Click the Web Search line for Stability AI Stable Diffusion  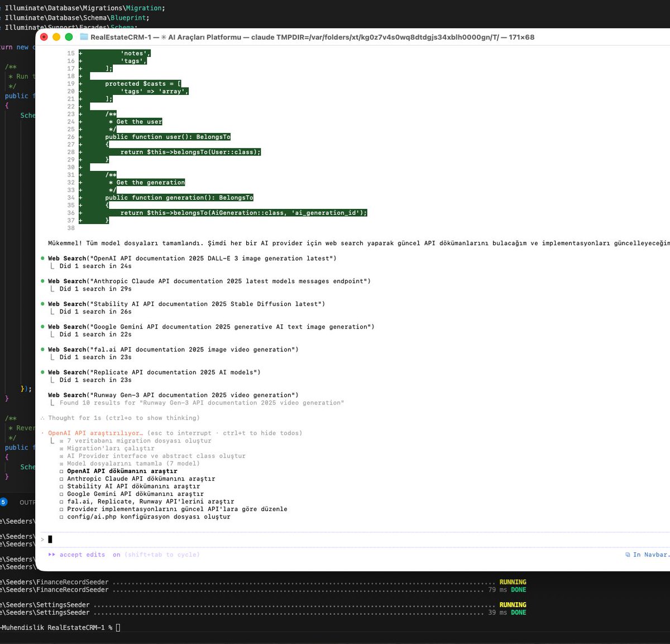pyautogui.click(x=186, y=304)
